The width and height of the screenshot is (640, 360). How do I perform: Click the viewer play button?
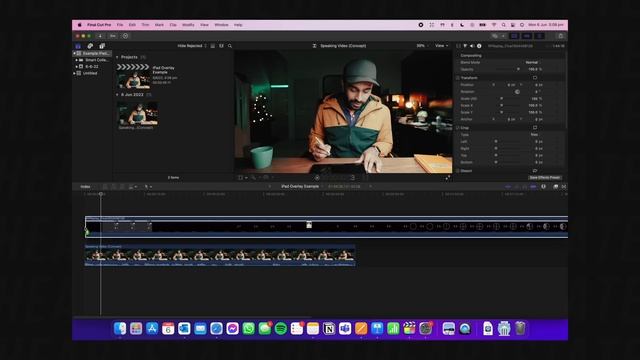pos(317,178)
